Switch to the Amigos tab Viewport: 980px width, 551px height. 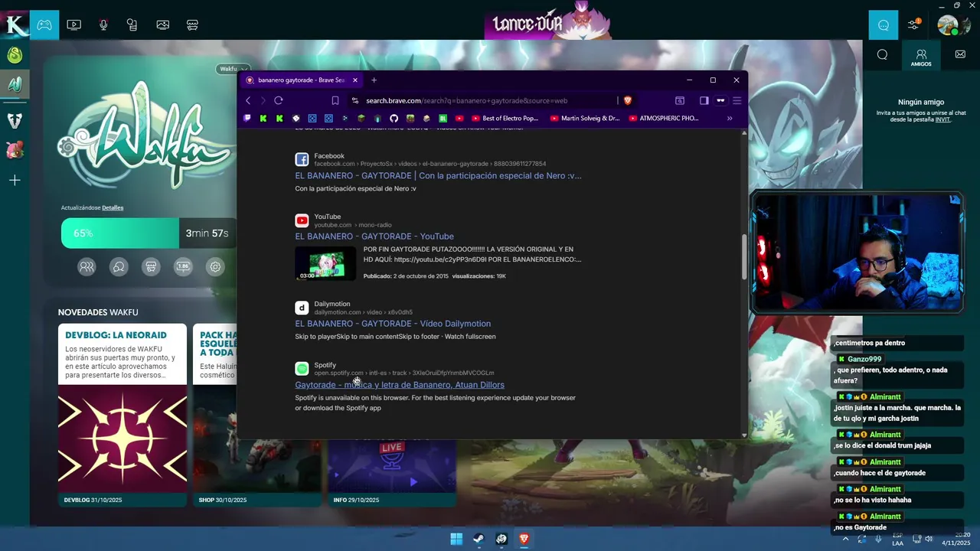(x=921, y=57)
